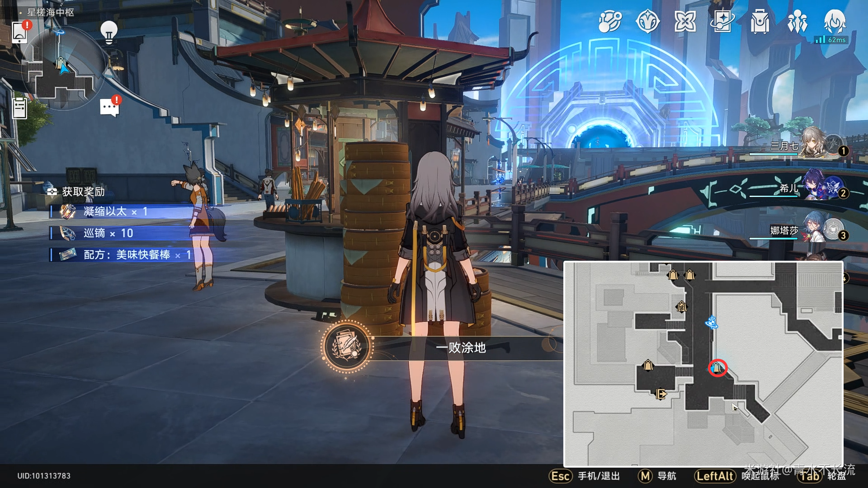This screenshot has height=488, width=868.
Task: Open the mission clipboard icon
Action: [19, 108]
